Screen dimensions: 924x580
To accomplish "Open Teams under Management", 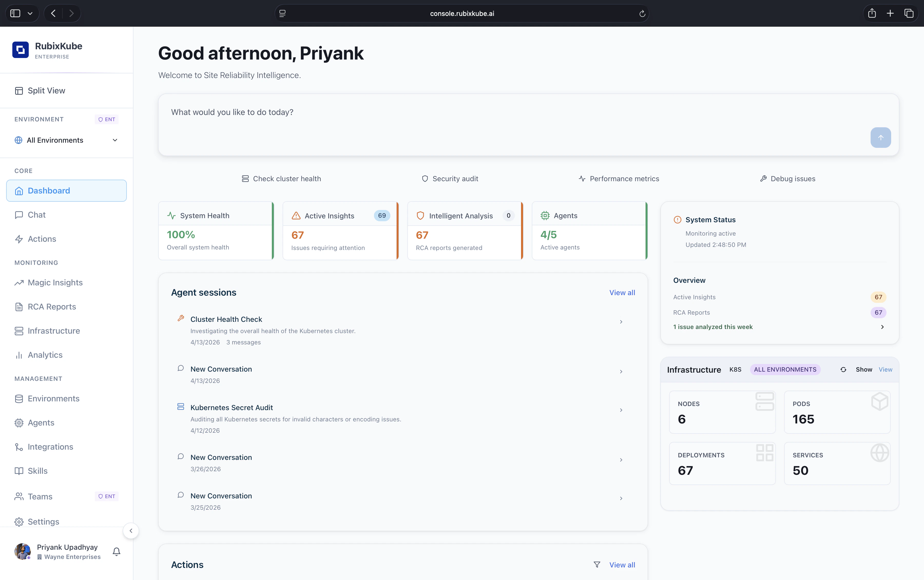I will 40,496.
